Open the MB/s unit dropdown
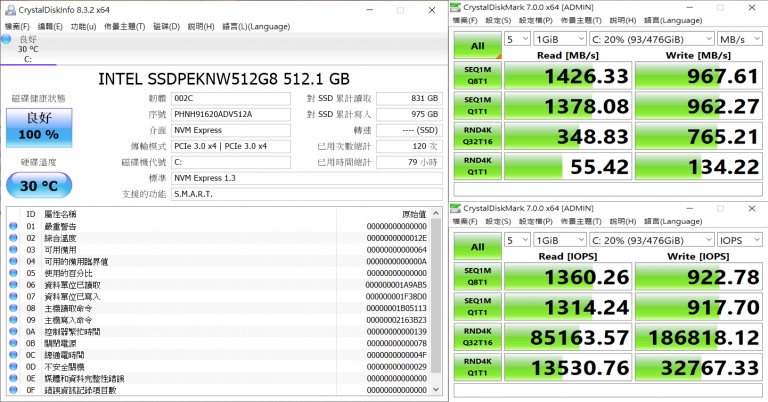The height and width of the screenshot is (402, 768). 740,39
